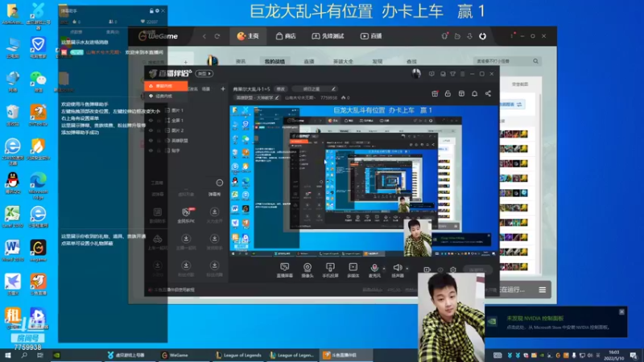Image resolution: width=644 pixels, height=362 pixels.
Task: Click WeGame search box
Action: [x=507, y=61]
